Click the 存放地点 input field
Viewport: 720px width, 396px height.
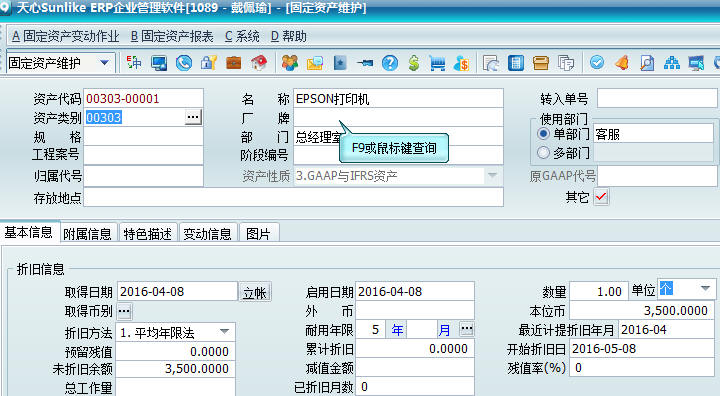tap(293, 198)
